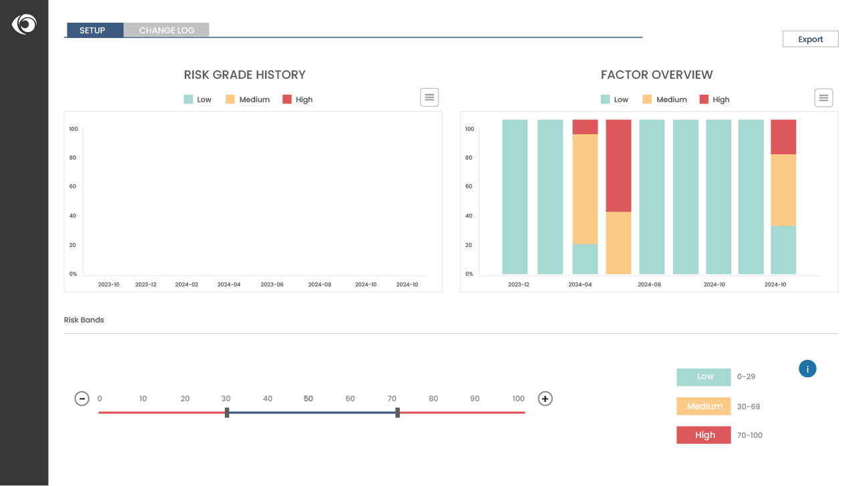868x486 pixels.
Task: Click the RISK GRADE HISTORY title
Action: coord(245,75)
